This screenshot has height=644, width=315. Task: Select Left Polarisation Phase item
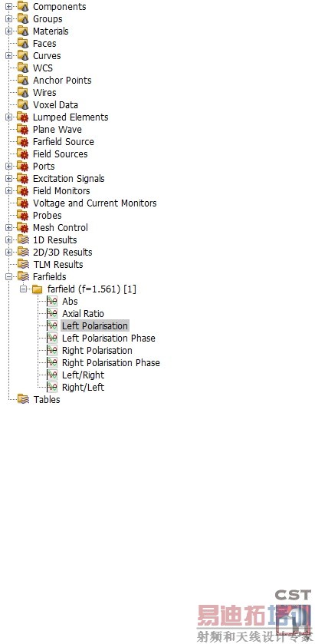(x=109, y=338)
